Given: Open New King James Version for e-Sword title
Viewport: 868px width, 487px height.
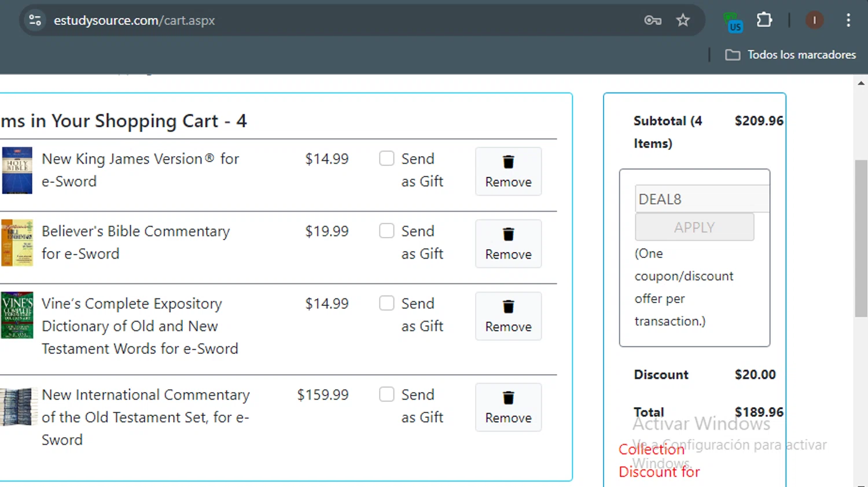Looking at the screenshot, I should tap(140, 170).
